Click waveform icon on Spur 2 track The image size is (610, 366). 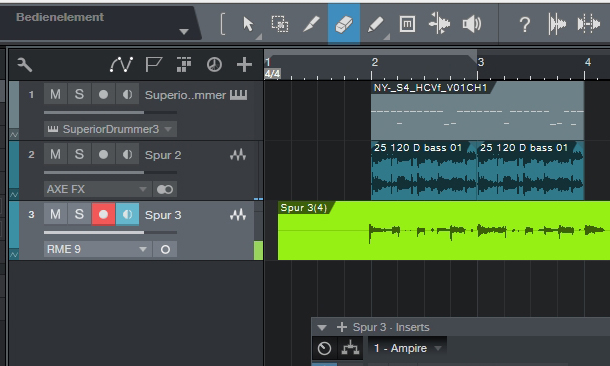[238, 155]
